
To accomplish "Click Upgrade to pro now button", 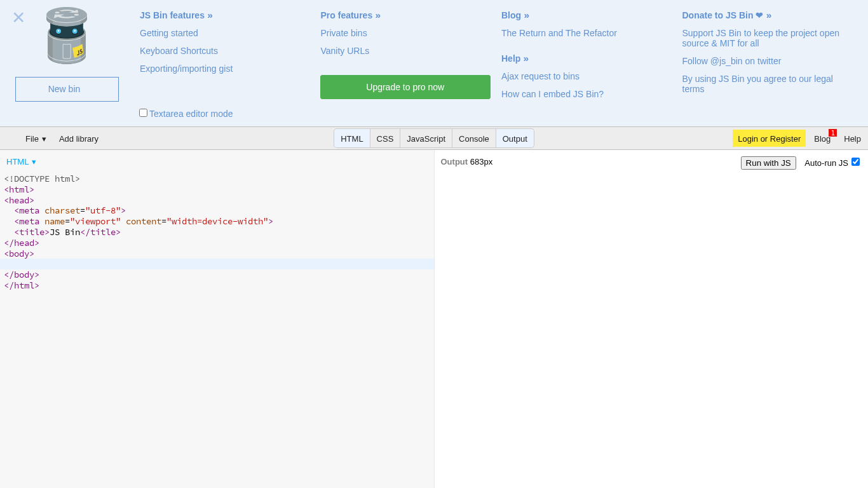I will (x=405, y=87).
